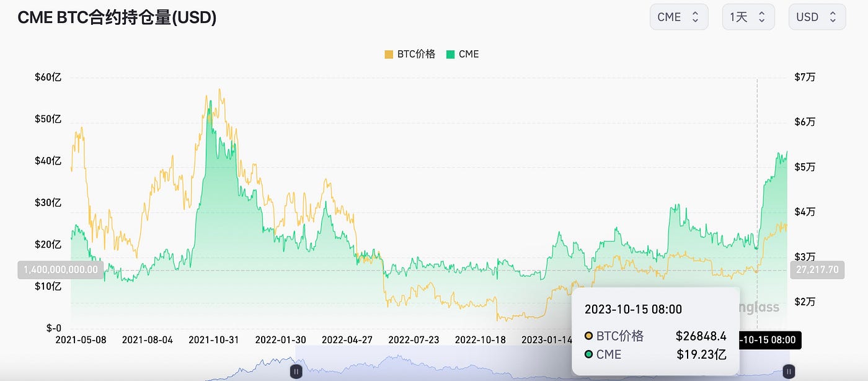Select the BTC价格 row in the tooltip
Image resolution: width=868 pixels, height=381 pixels.
[x=651, y=336]
